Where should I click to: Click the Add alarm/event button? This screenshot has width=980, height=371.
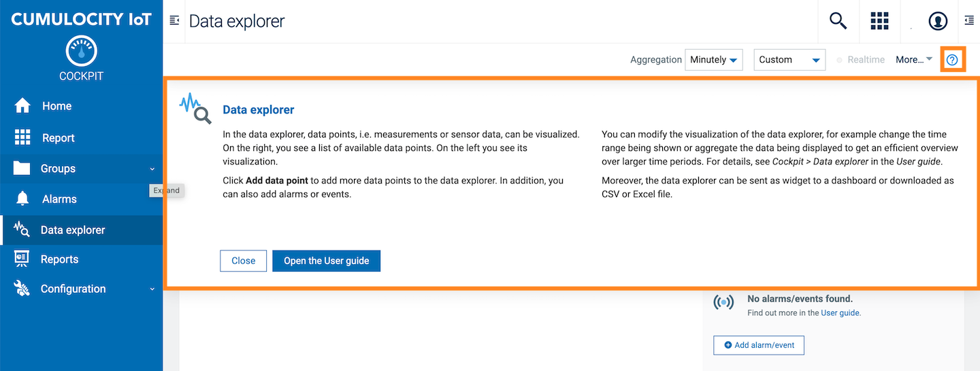[758, 345]
